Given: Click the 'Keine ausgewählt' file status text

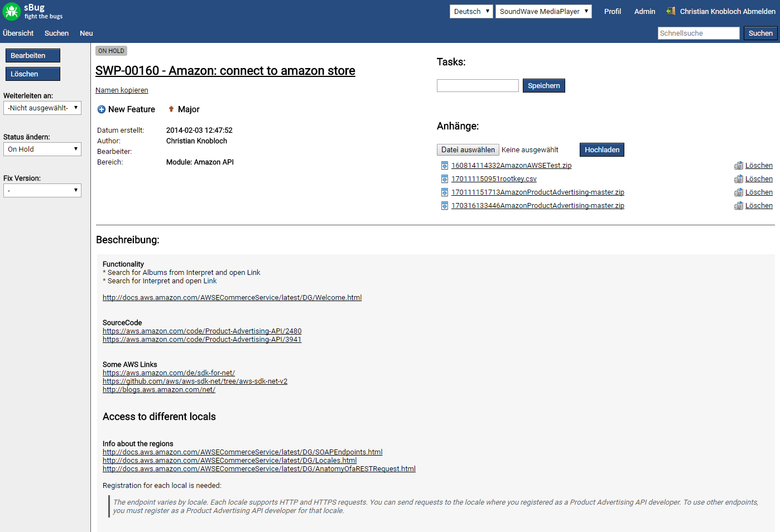Looking at the screenshot, I should coord(530,150).
